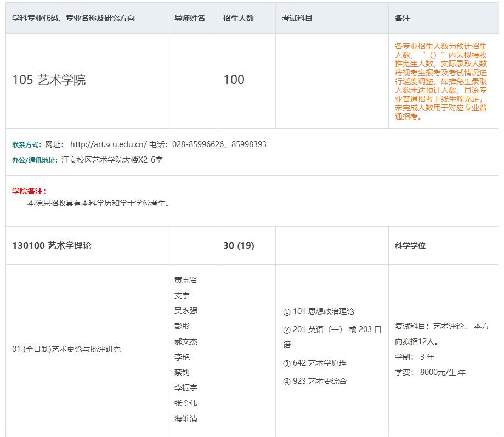The height and width of the screenshot is (437, 504).
Task: Click the 30 (19) enrollment figure
Action: 239,245
